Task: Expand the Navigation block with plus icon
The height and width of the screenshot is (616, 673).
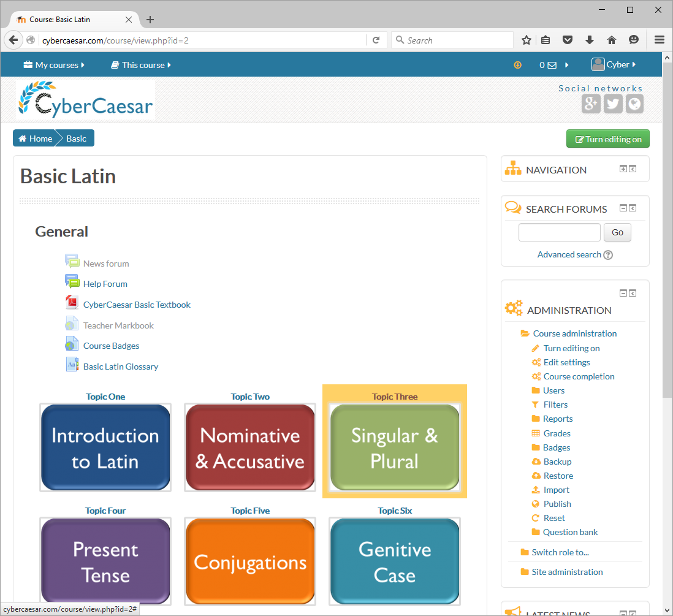Action: 623,169
